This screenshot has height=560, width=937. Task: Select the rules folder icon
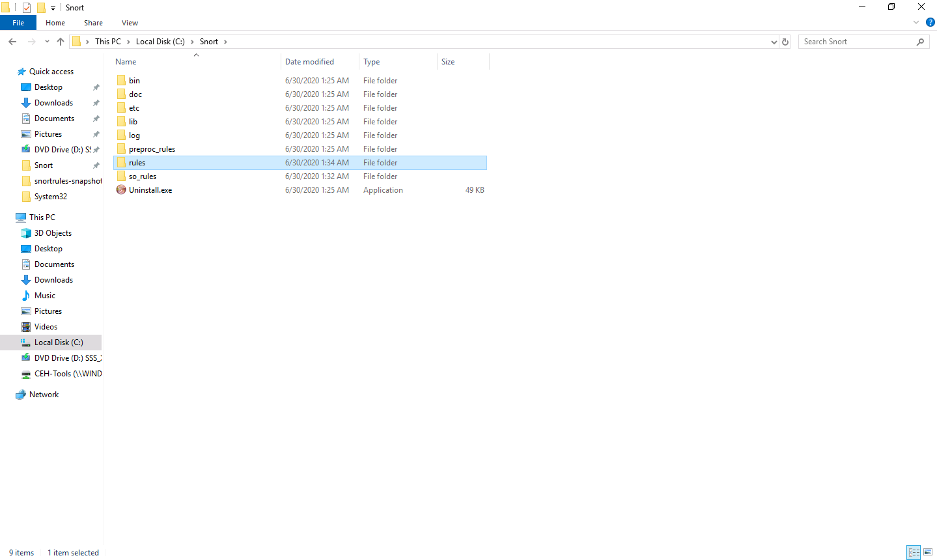(121, 163)
